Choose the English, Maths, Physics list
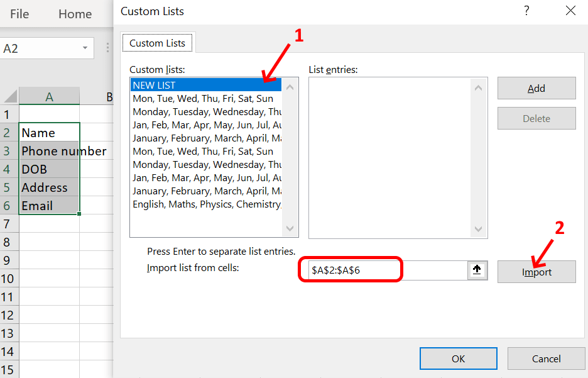588x378 pixels. (206, 204)
